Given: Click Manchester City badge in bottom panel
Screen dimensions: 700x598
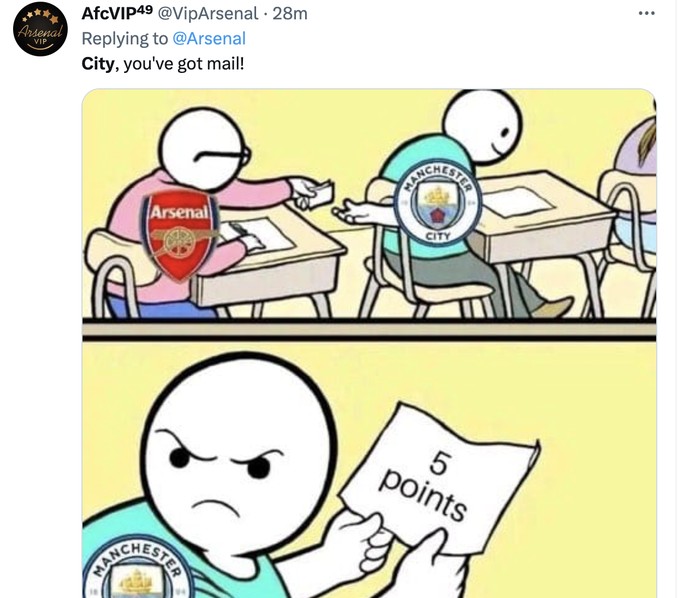Looking at the screenshot, I should tap(136, 569).
